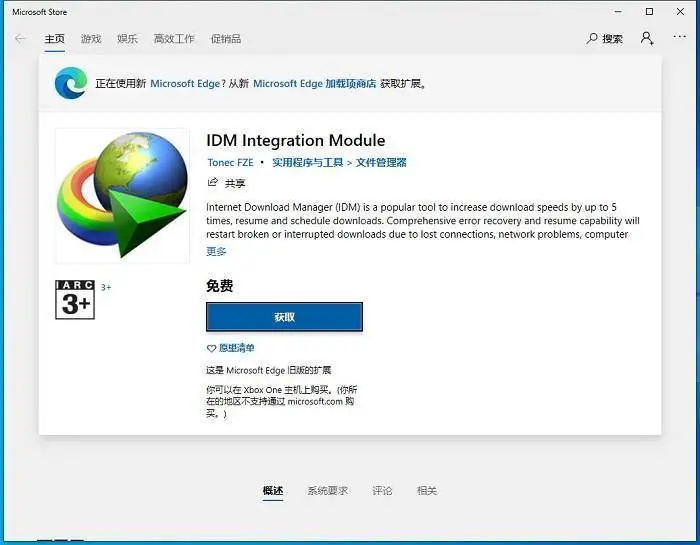Select the 主页 tab
The height and width of the screenshot is (545, 700).
tap(54, 39)
